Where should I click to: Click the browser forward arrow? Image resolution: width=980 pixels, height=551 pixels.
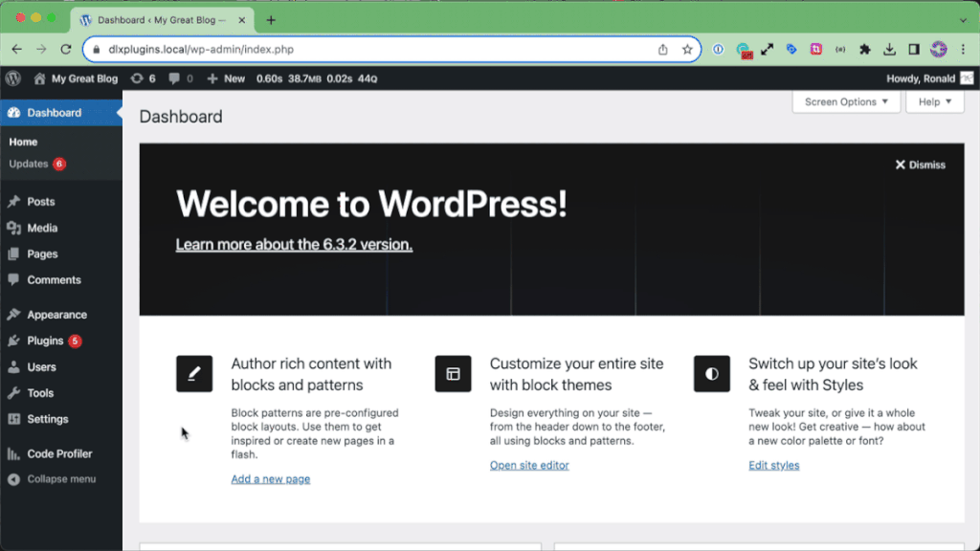pyautogui.click(x=41, y=50)
